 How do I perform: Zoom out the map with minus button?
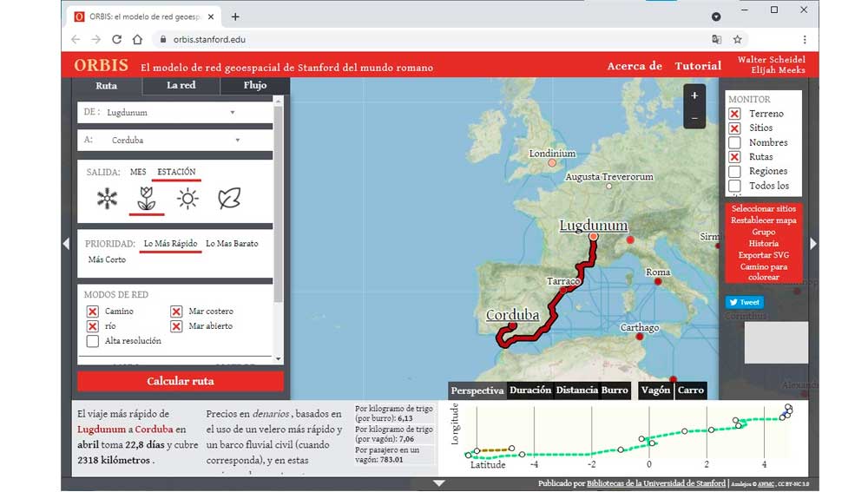694,118
